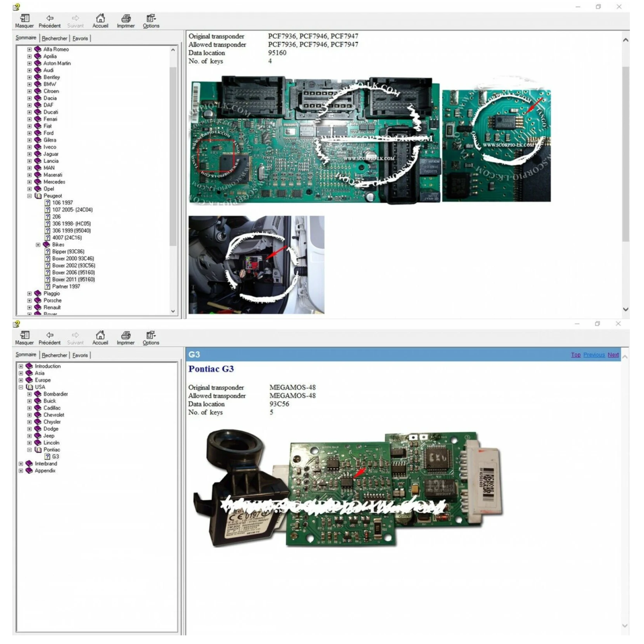This screenshot has height=644, width=644.
Task: Click Accueil home icon in bottom window
Action: pos(100,335)
